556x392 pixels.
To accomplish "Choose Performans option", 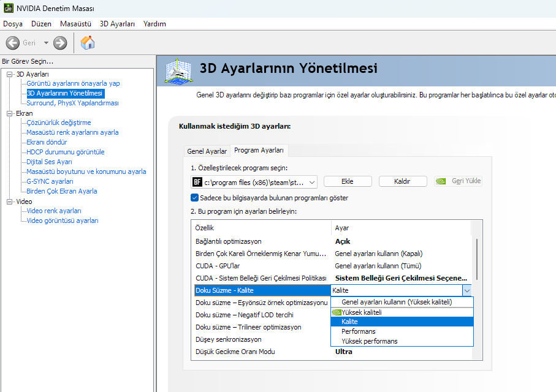I will click(402, 331).
